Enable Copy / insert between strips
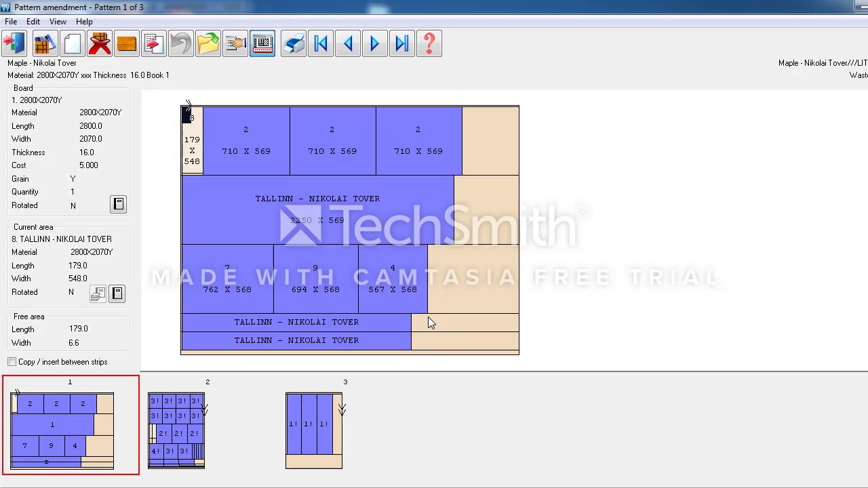Image resolution: width=868 pixels, height=488 pixels. (x=12, y=362)
